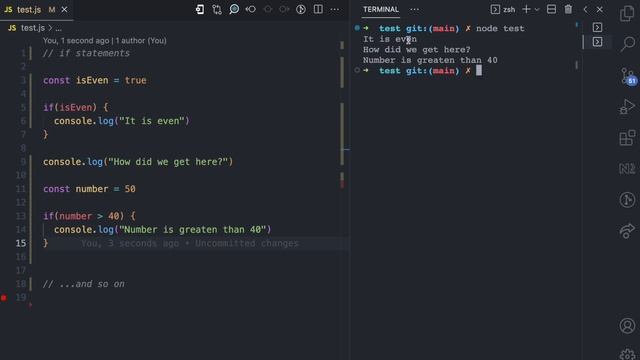Split the editor to the right
The image size is (640, 360).
318,9
